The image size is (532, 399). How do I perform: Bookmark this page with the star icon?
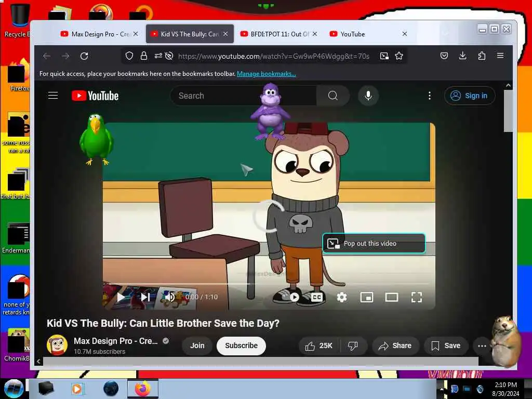coord(399,56)
